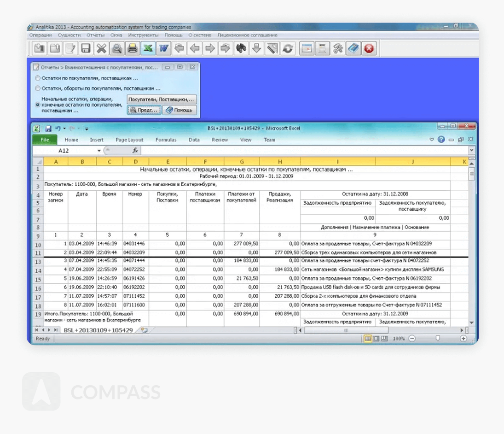This screenshot has width=504, height=434.
Task: Click the calculator icon in Analitika toolbar
Action: (x=323, y=48)
